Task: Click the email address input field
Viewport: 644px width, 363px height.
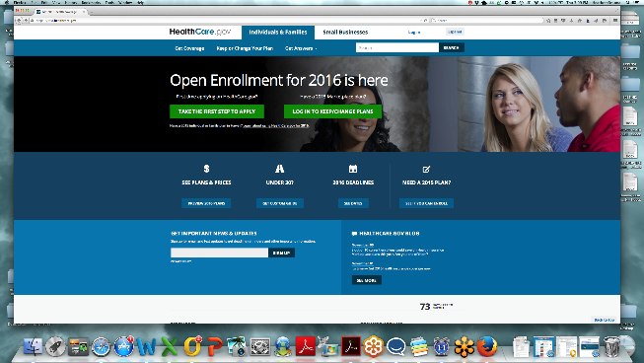Action: (x=219, y=253)
